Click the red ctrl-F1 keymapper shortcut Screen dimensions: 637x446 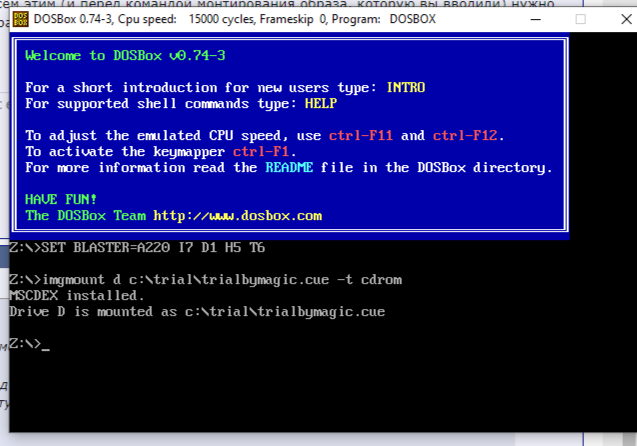point(261,152)
